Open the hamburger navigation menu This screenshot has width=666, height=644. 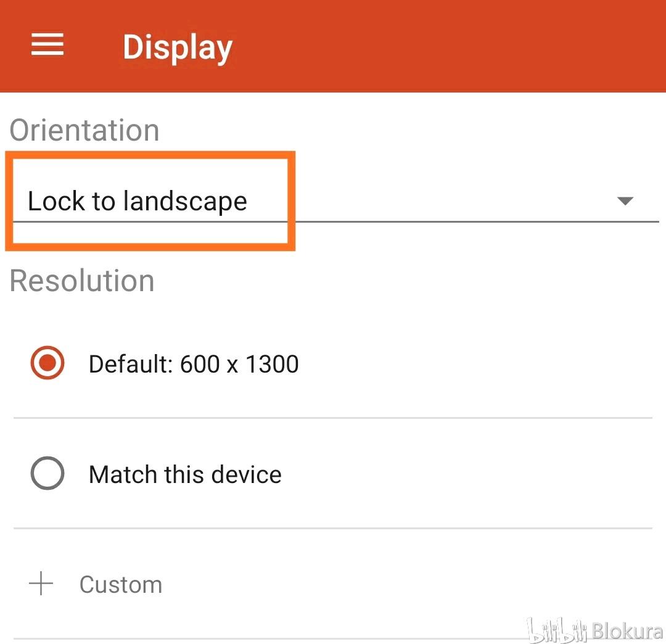pos(47,44)
